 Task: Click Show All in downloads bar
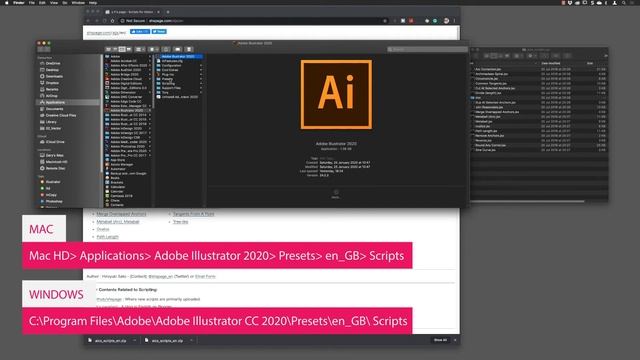[x=440, y=340]
